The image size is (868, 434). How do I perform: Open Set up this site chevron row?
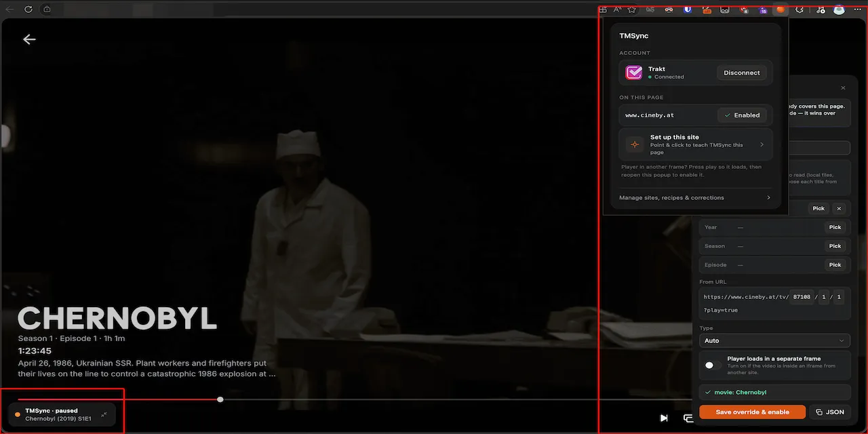point(696,144)
